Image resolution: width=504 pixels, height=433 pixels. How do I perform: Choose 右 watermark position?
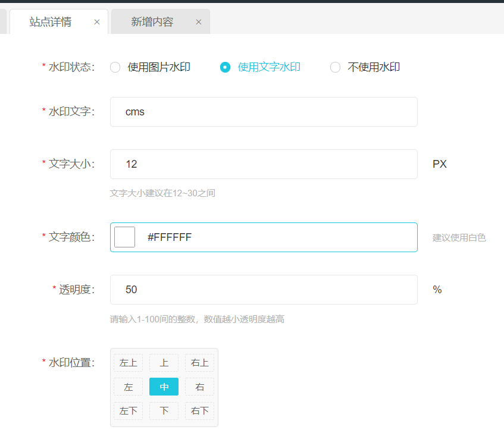(199, 387)
